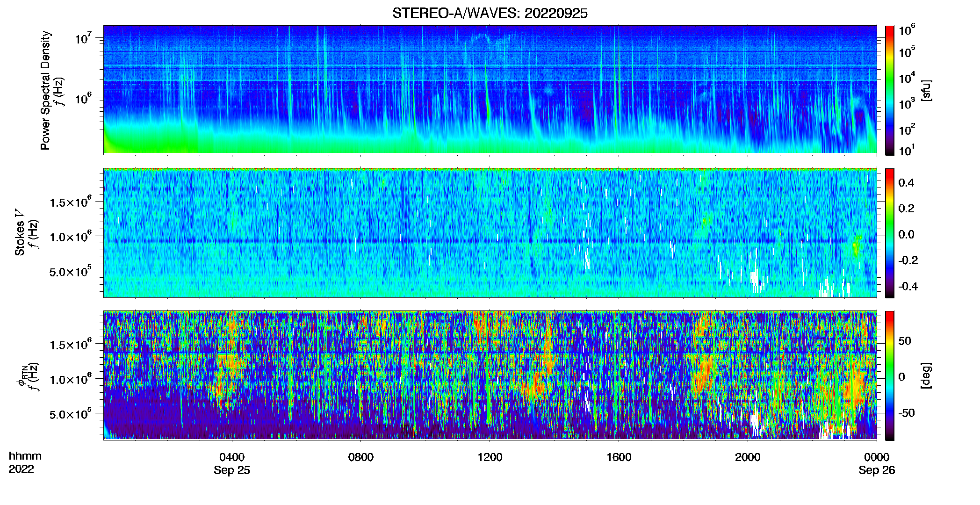Click the 0.0 label on the Stokes V colorbar
The height and width of the screenshot is (505, 980).
(x=906, y=235)
